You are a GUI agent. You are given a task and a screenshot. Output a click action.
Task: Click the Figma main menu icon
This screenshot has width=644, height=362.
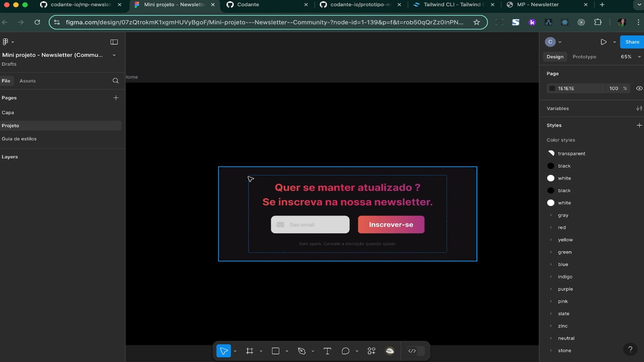pos(5,42)
